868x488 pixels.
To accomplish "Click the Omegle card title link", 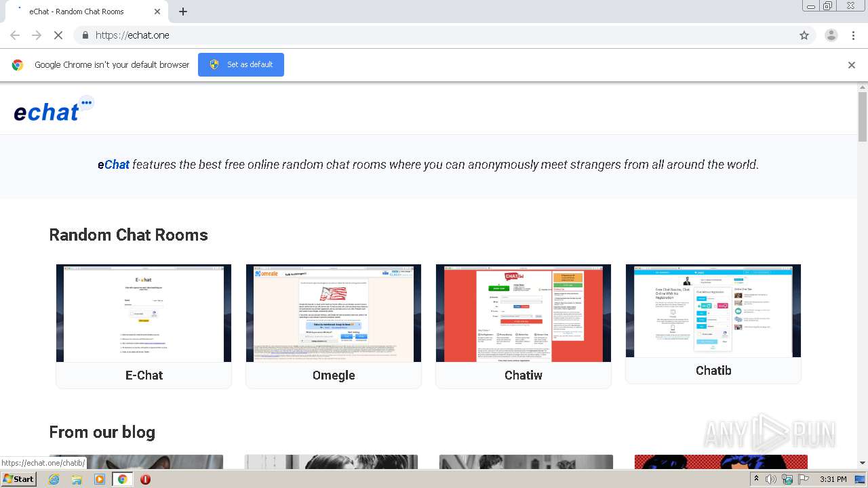I will coord(334,375).
